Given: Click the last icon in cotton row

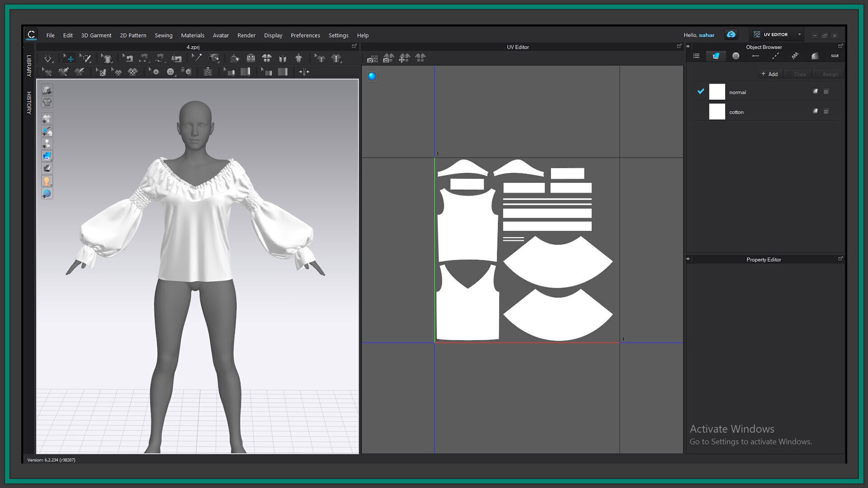Looking at the screenshot, I should tap(826, 112).
